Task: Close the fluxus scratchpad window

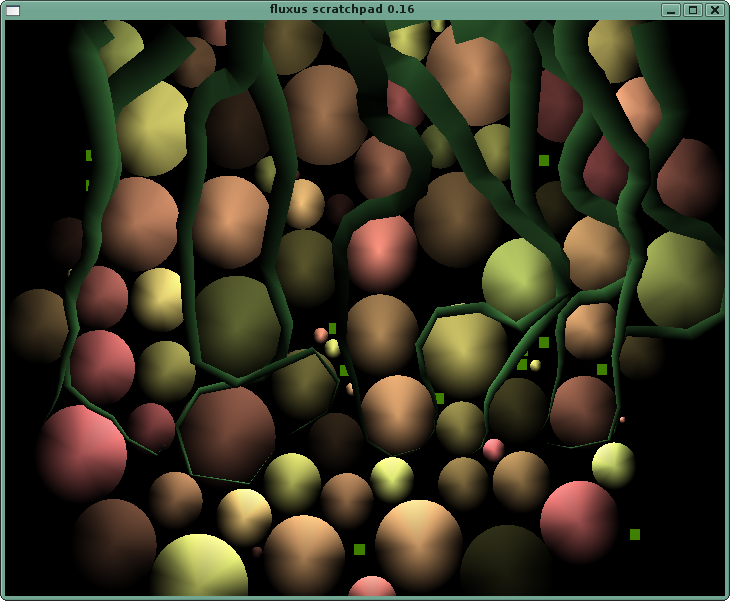Action: (x=715, y=10)
